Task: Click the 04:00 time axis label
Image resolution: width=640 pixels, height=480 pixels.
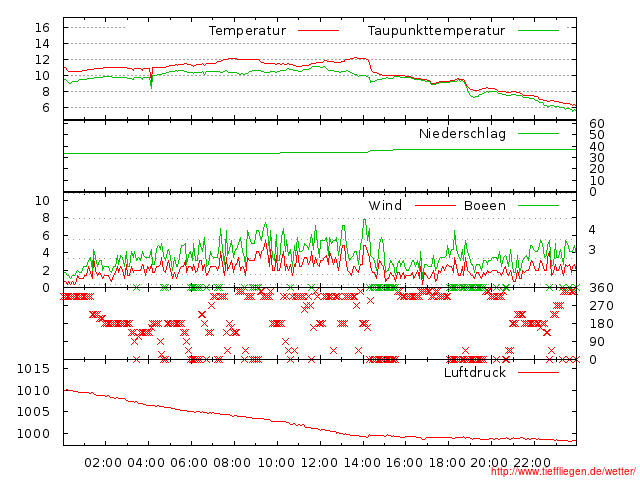Action: (x=146, y=463)
